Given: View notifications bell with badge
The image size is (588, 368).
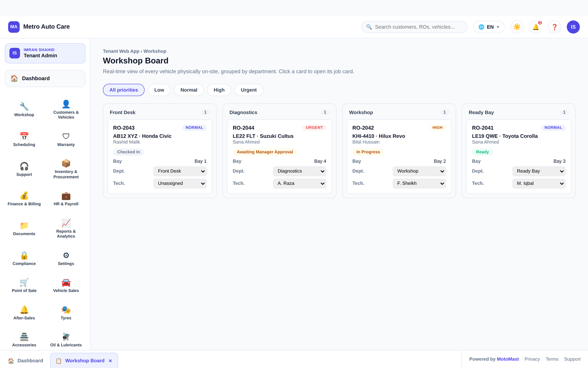Looking at the screenshot, I should point(536,27).
